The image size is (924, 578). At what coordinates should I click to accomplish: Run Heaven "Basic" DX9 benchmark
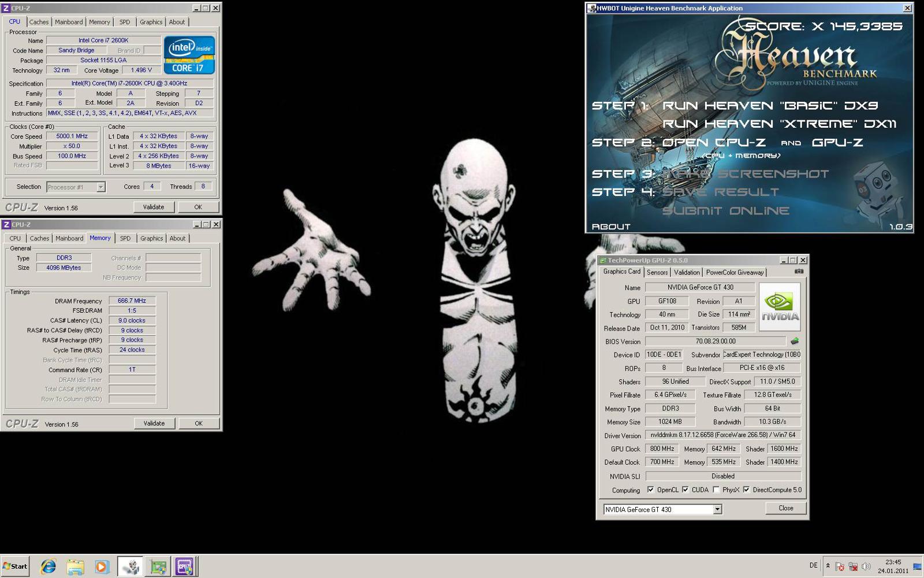pyautogui.click(x=770, y=106)
